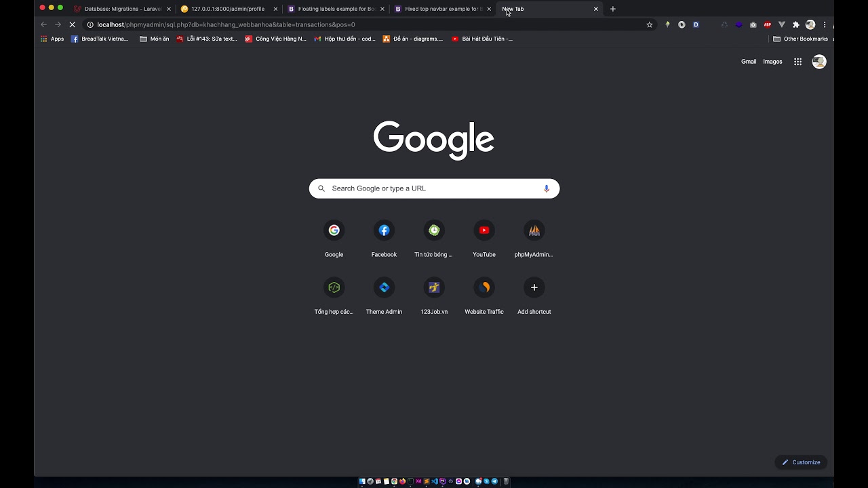The height and width of the screenshot is (488, 868).
Task: Open the Món ăn bookmarks folder
Action: pyautogui.click(x=154, y=39)
